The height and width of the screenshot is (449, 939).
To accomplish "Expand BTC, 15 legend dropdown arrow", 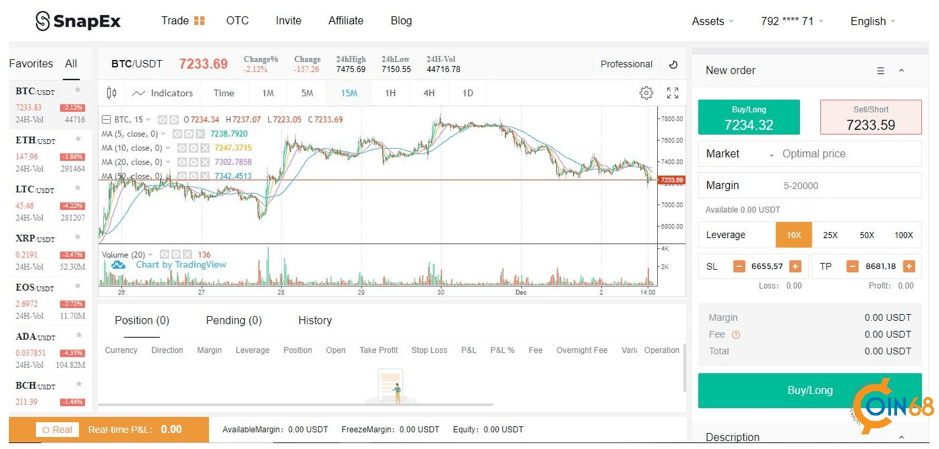I will click(149, 120).
